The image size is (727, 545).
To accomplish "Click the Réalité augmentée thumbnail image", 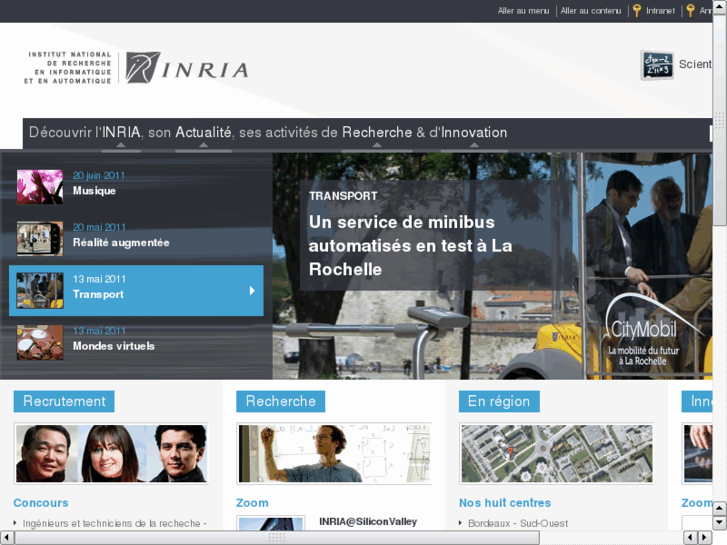I will pyautogui.click(x=40, y=239).
